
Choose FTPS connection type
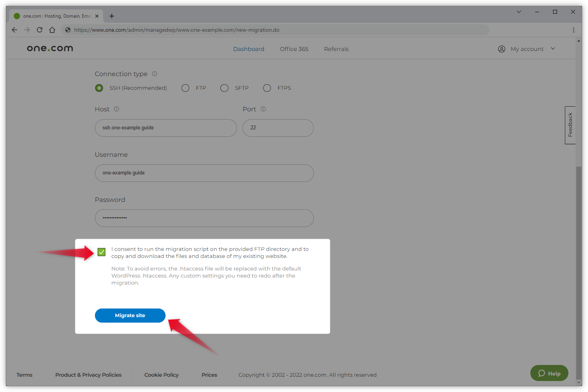(267, 88)
